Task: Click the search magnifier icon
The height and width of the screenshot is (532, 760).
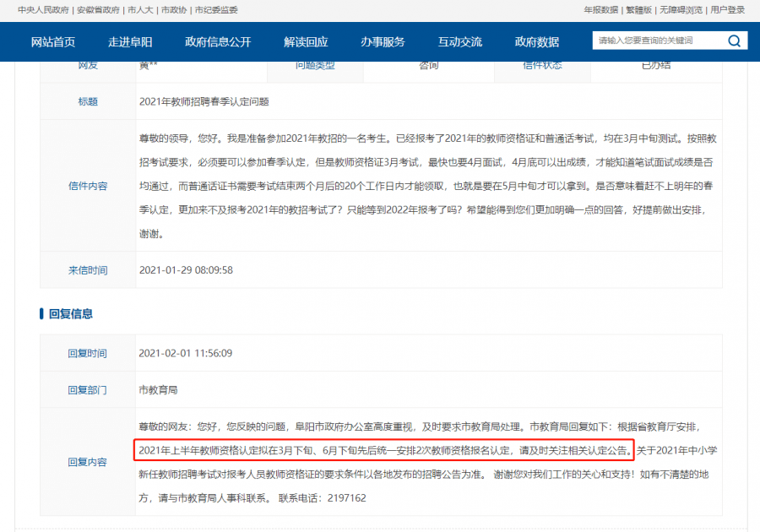Action: click(734, 41)
